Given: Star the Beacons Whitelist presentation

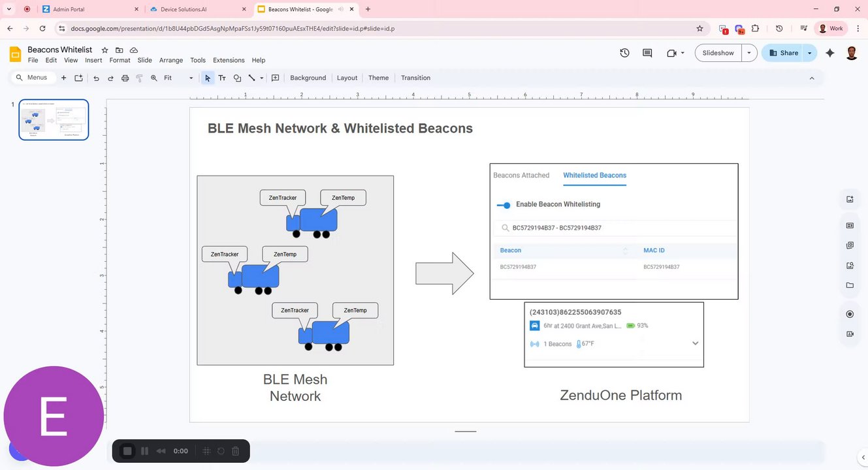Looking at the screenshot, I should [104, 50].
